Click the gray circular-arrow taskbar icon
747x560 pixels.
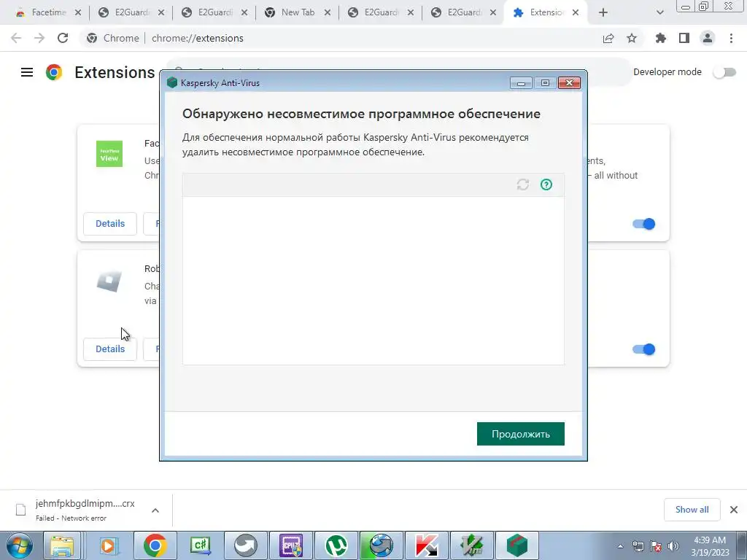tap(245, 545)
